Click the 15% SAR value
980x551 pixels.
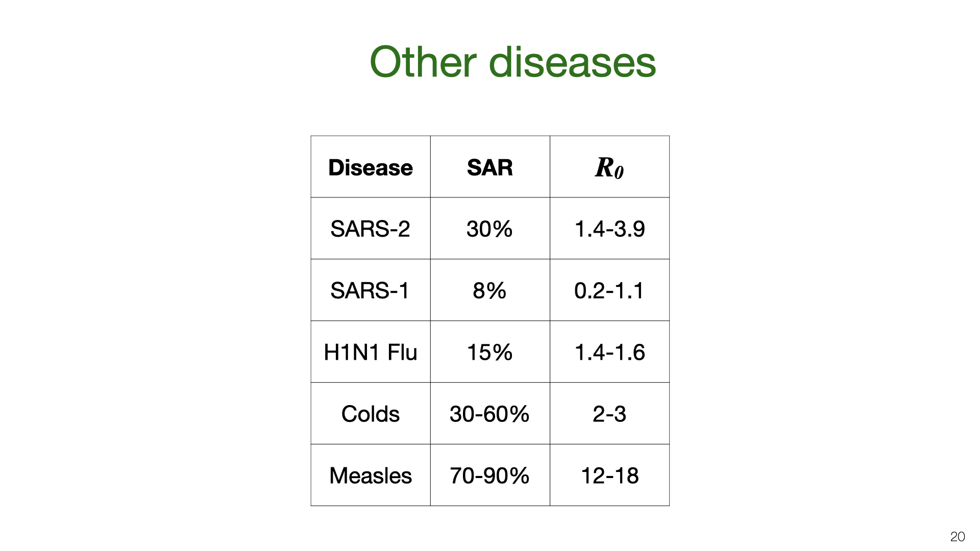pyautogui.click(x=490, y=352)
